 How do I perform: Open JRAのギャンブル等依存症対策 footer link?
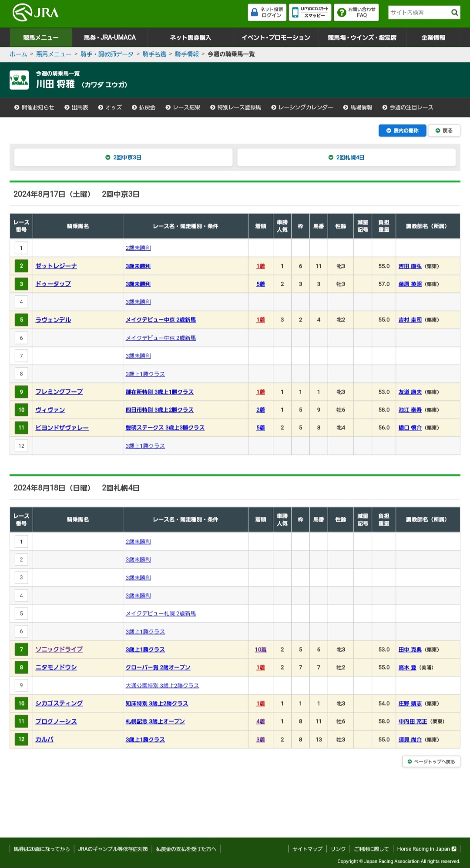pyautogui.click(x=113, y=849)
